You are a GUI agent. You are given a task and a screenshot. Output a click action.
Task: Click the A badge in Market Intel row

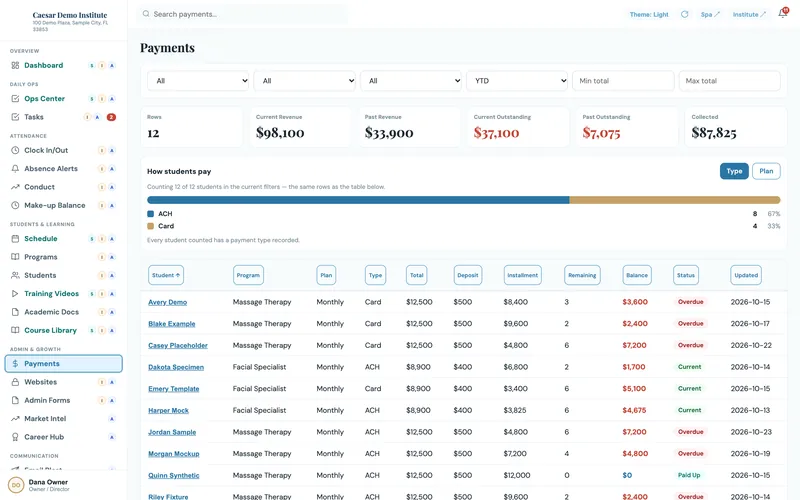tap(112, 419)
